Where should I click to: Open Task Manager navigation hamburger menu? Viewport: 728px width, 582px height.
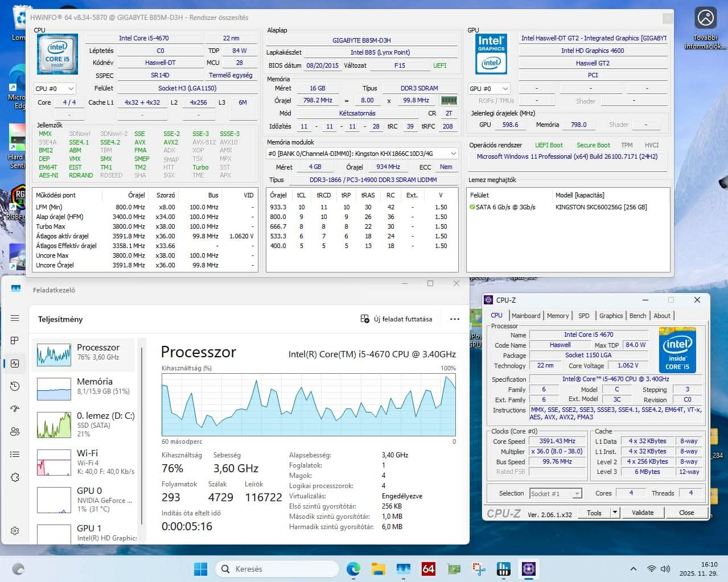point(15,318)
